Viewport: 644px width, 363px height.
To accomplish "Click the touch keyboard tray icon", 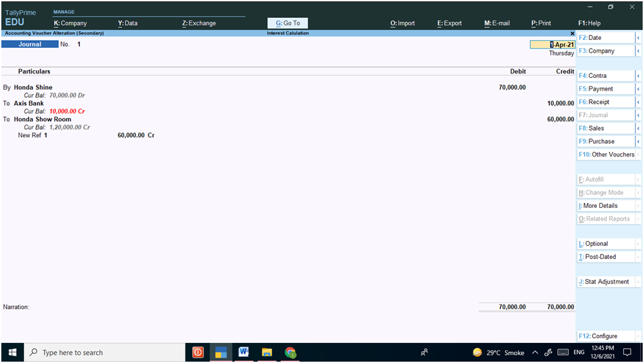I will [x=563, y=353].
